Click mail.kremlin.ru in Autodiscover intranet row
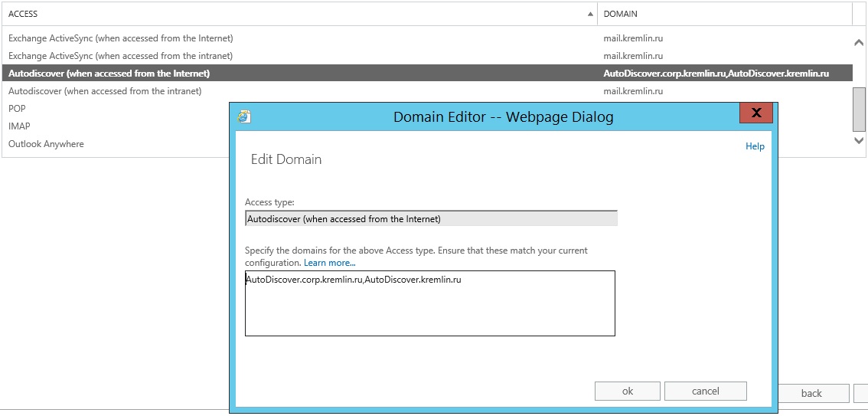This screenshot has height=416, width=868. click(633, 91)
